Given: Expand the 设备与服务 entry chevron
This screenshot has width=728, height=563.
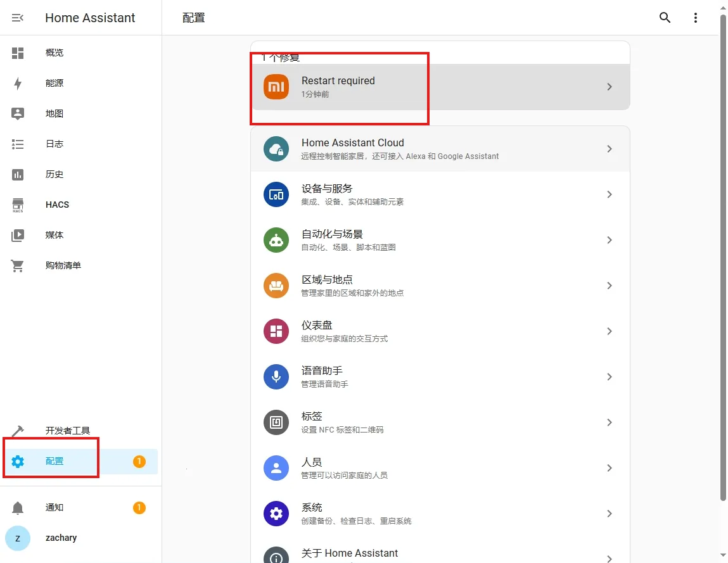Looking at the screenshot, I should (x=609, y=194).
